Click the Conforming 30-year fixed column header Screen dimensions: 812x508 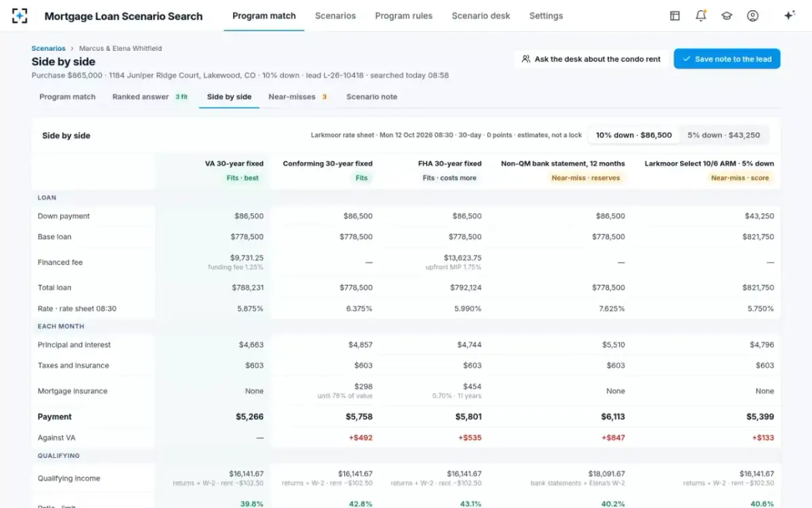tap(328, 163)
